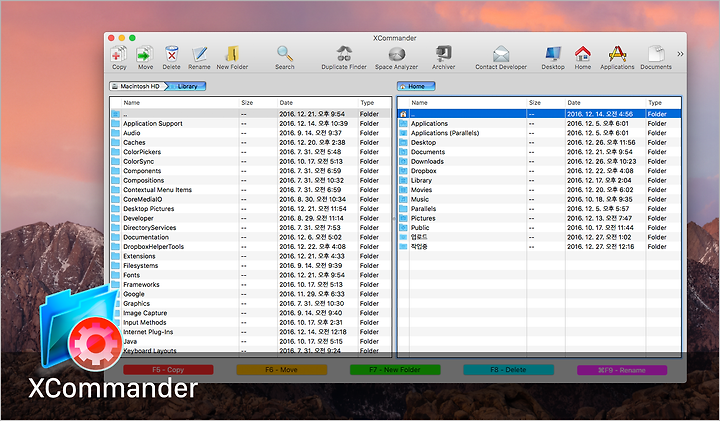Go to Desktop via toolbar icon
The image size is (720, 421).
(x=553, y=54)
